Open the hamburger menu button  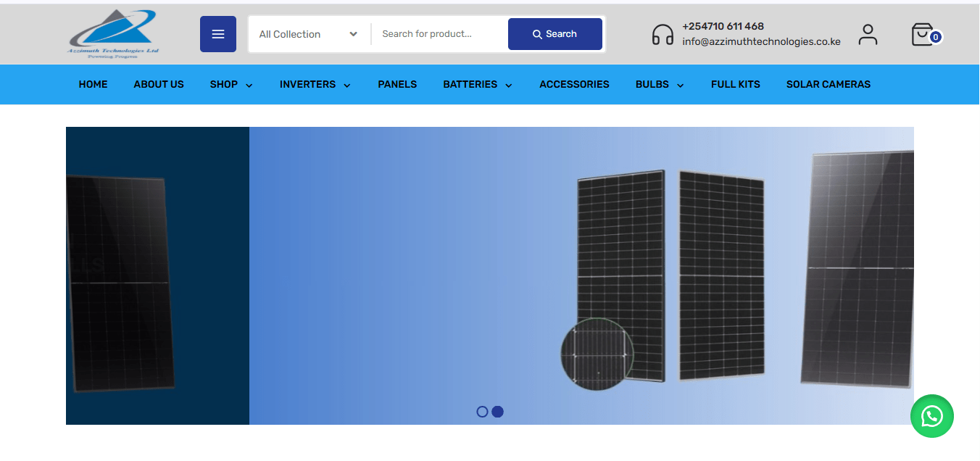[x=218, y=34]
